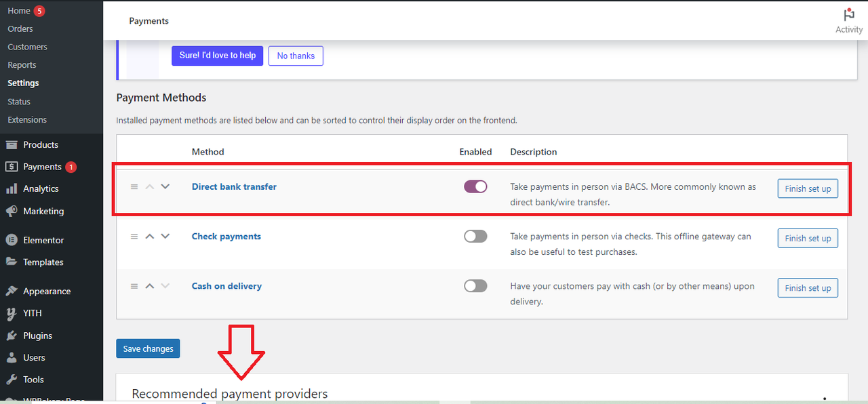Screen dimensions: 868x404
Task: Open the Check payments link
Action: tap(226, 237)
